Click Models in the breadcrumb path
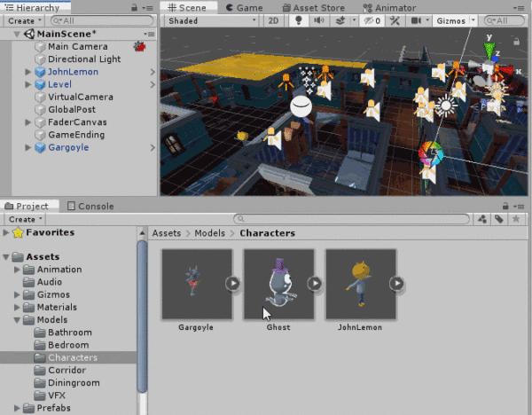532x415 pixels. tap(209, 233)
